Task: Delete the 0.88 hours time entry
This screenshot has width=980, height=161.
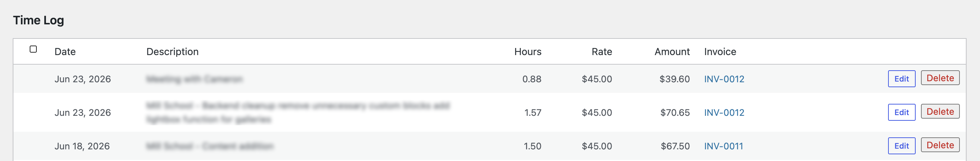Action: (x=940, y=78)
